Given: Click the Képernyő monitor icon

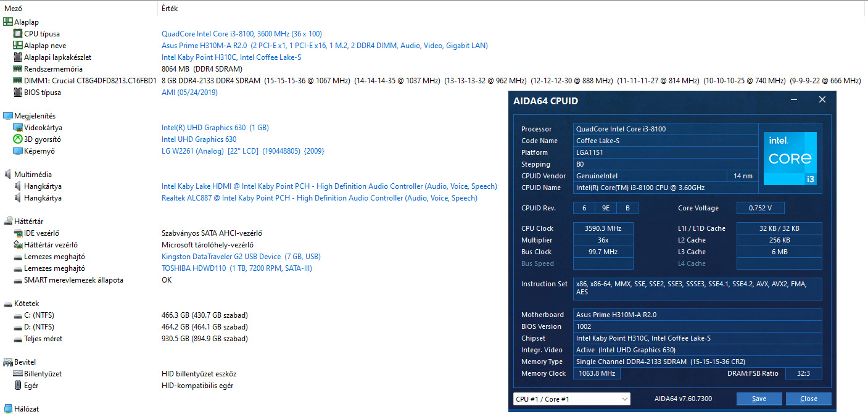Looking at the screenshot, I should pyautogui.click(x=18, y=151).
